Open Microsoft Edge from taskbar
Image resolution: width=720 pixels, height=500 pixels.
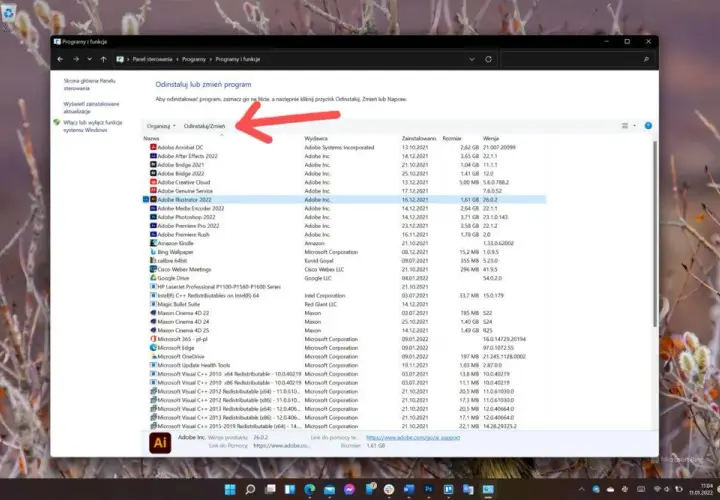pyautogui.click(x=309, y=489)
